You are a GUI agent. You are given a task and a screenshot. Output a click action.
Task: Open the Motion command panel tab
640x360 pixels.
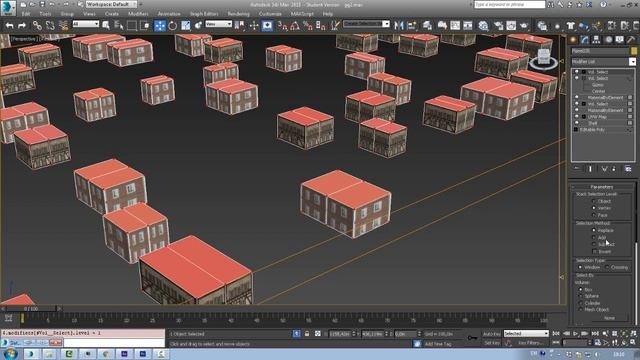608,40
